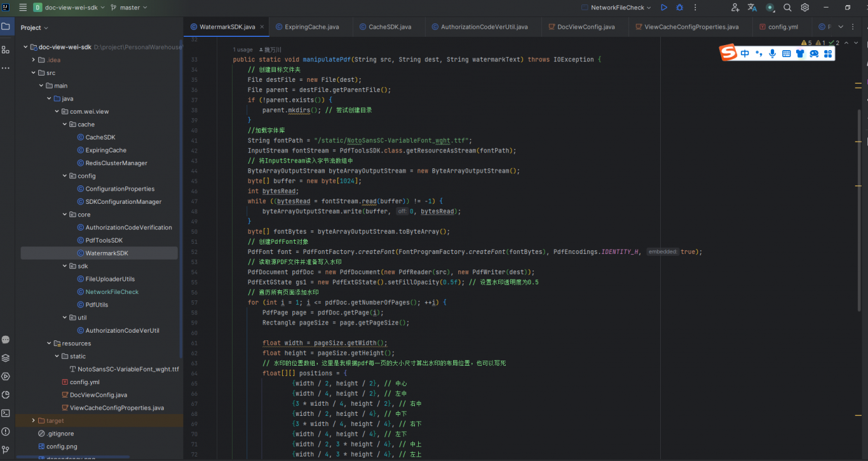The image size is (868, 461).
Task: Open the problems warnings count indicator
Action: click(x=820, y=43)
